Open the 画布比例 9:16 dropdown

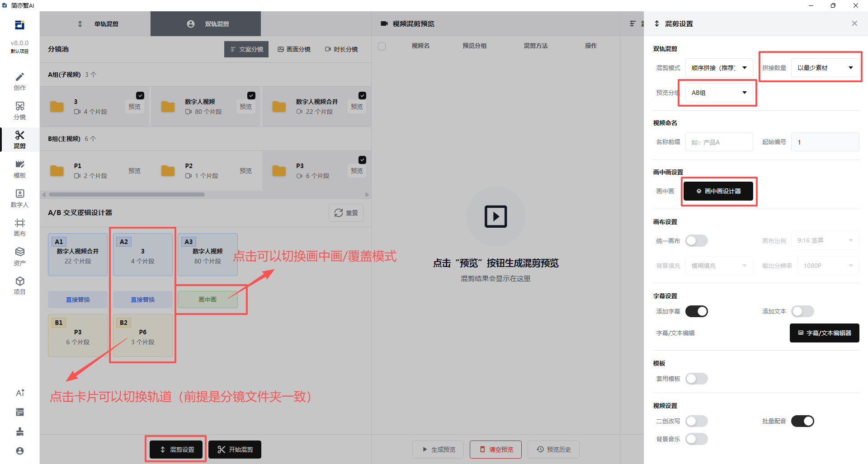825,241
